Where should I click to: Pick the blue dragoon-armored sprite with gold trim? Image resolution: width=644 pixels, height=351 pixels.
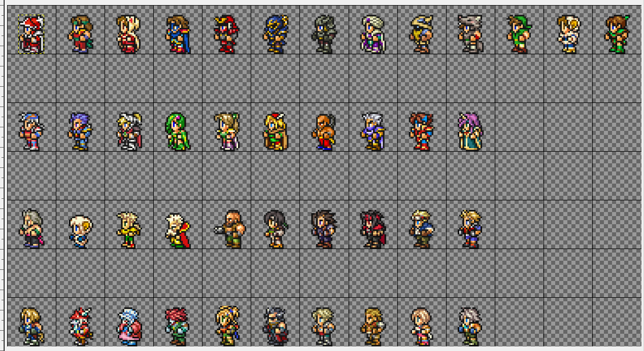pos(275,34)
